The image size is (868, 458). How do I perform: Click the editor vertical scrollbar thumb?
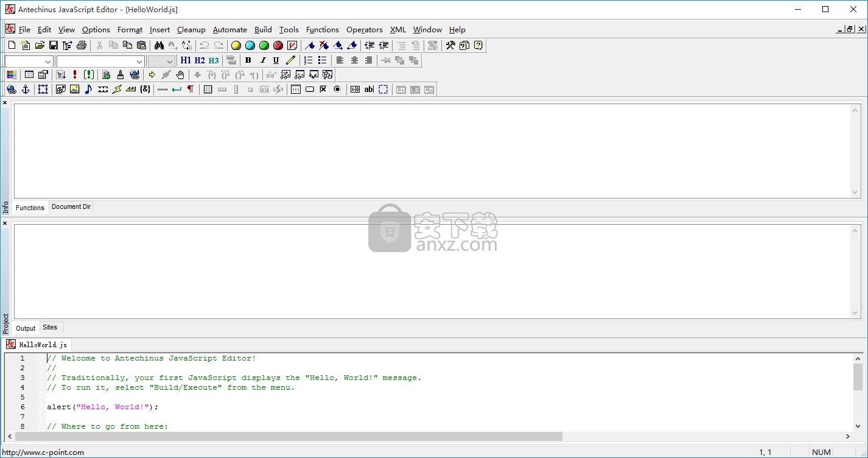858,377
